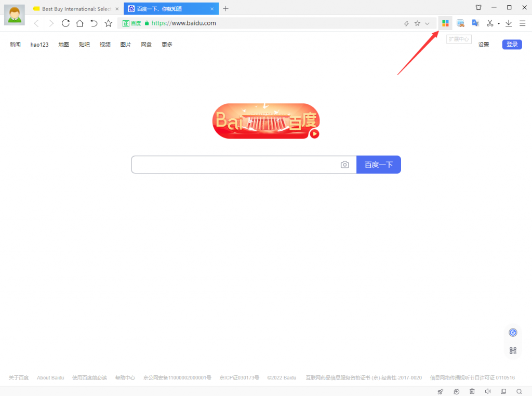Click the 百度一下 search button
The height and width of the screenshot is (396, 532).
tap(379, 165)
